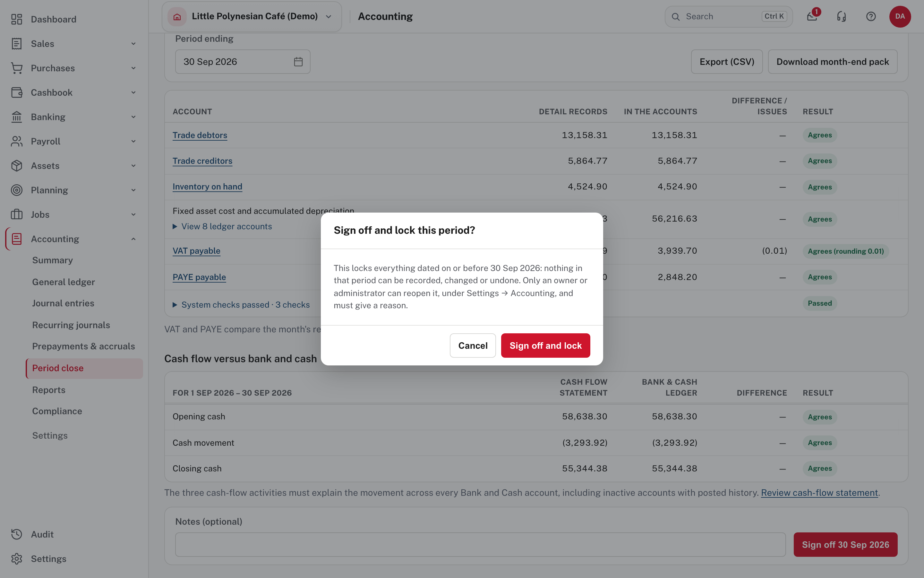This screenshot has width=924, height=578.
Task: Open the Review cash-flow statement link
Action: (x=819, y=493)
